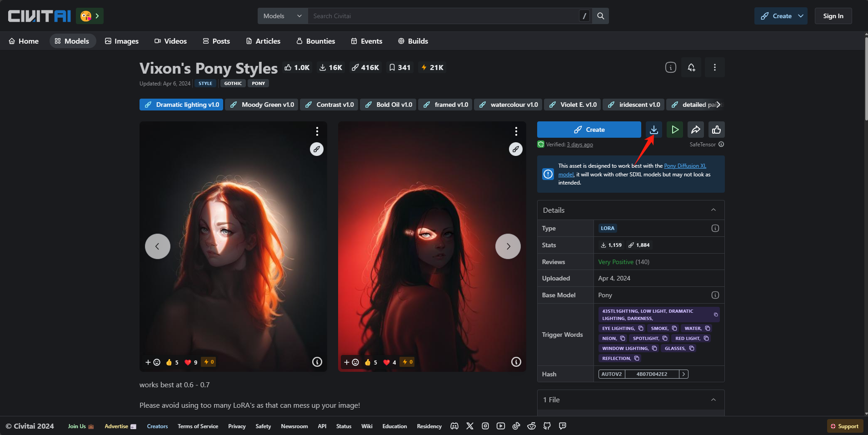Copy the EYE LIGHTING trigger word
This screenshot has width=868, height=435.
[x=641, y=328]
